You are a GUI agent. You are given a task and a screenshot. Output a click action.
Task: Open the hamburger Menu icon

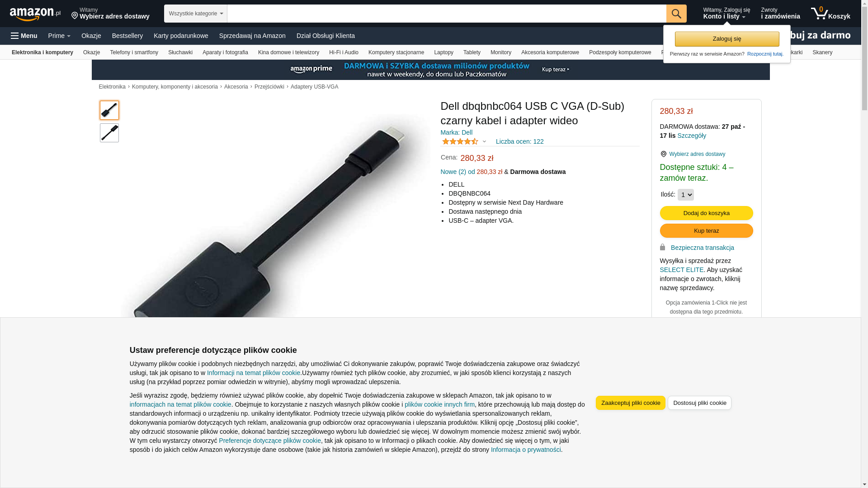15,36
